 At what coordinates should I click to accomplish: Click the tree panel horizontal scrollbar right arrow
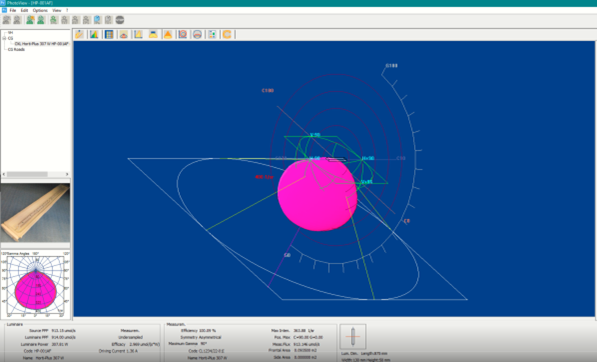67,174
